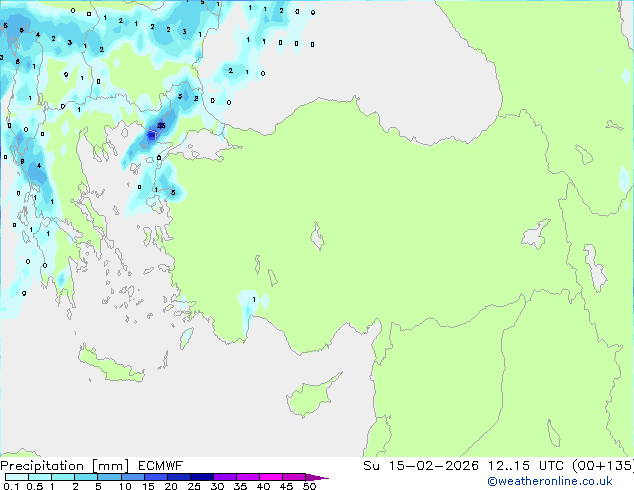Click the 25–30 mm navy swatch

(201, 477)
